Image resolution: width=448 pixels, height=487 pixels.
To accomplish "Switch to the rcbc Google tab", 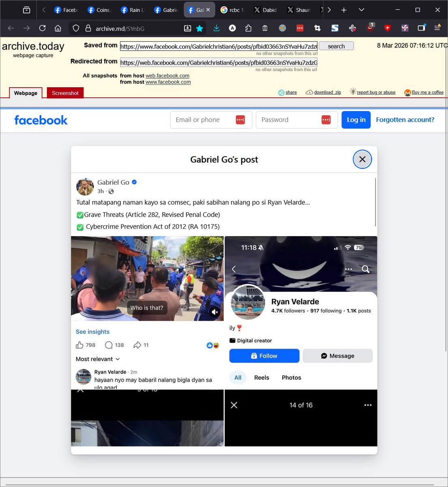I will click(x=232, y=10).
